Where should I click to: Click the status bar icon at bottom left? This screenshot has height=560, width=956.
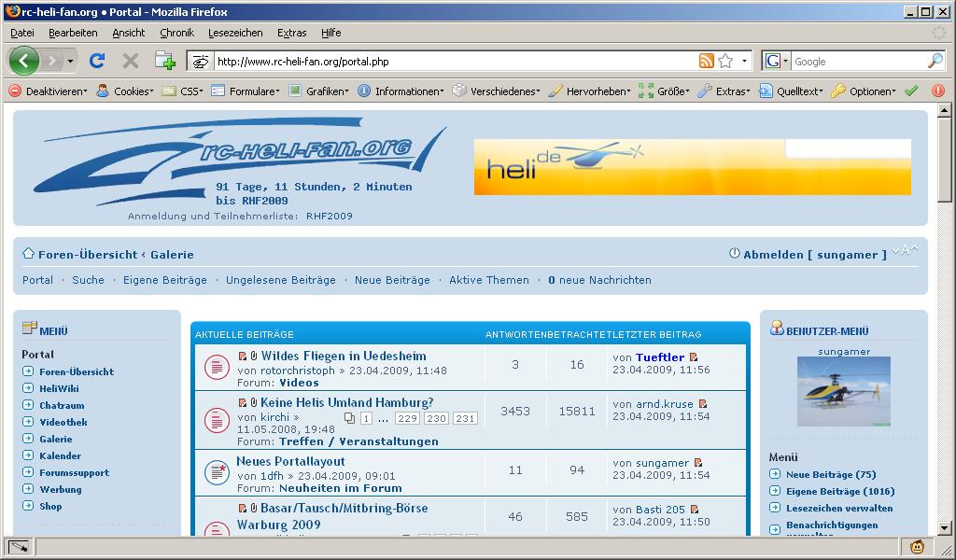point(19,546)
